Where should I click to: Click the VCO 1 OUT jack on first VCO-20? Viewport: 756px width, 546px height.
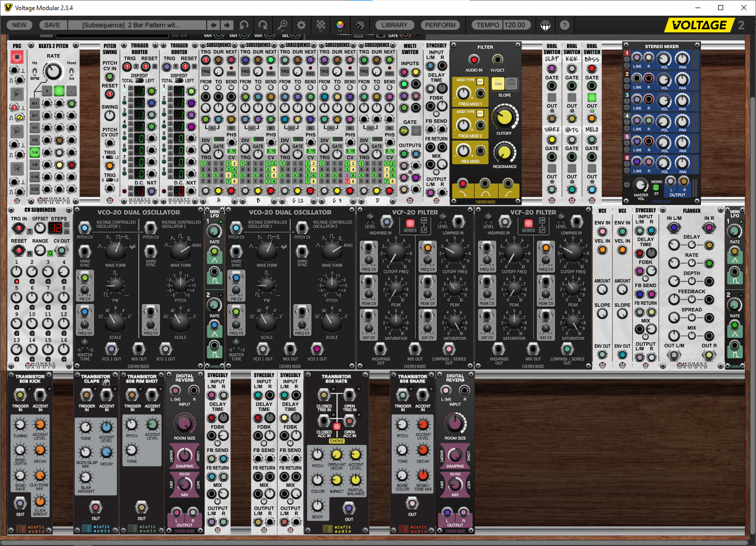tap(111, 348)
